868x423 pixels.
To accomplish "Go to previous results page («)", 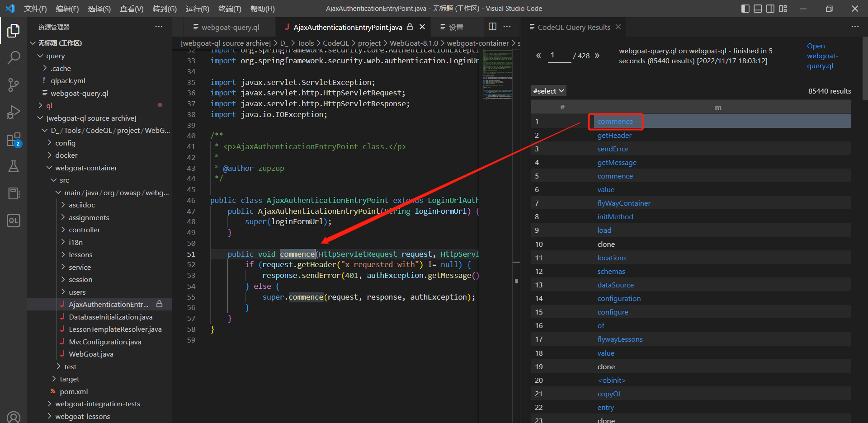I will [x=538, y=56].
